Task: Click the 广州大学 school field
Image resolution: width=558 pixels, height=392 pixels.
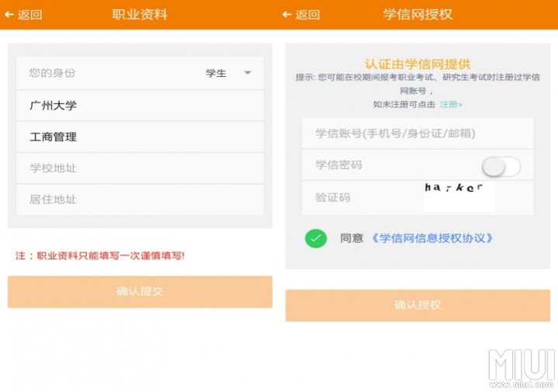Action: click(x=140, y=106)
